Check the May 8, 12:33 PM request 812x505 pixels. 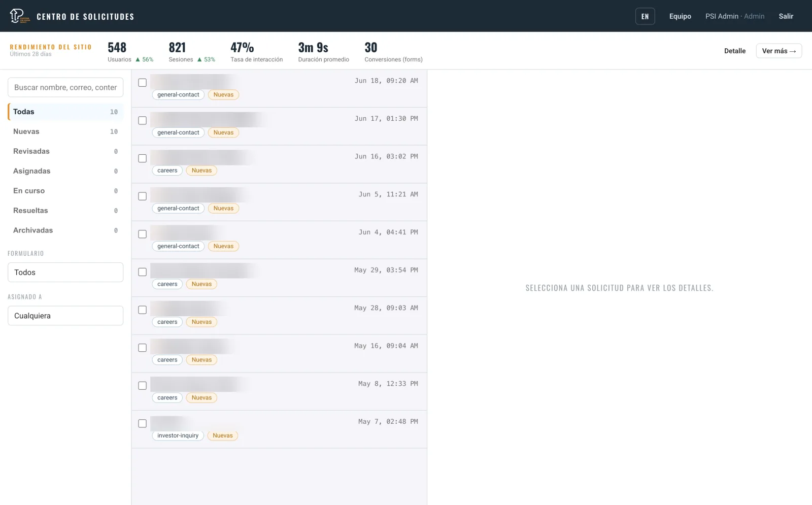coord(143,386)
